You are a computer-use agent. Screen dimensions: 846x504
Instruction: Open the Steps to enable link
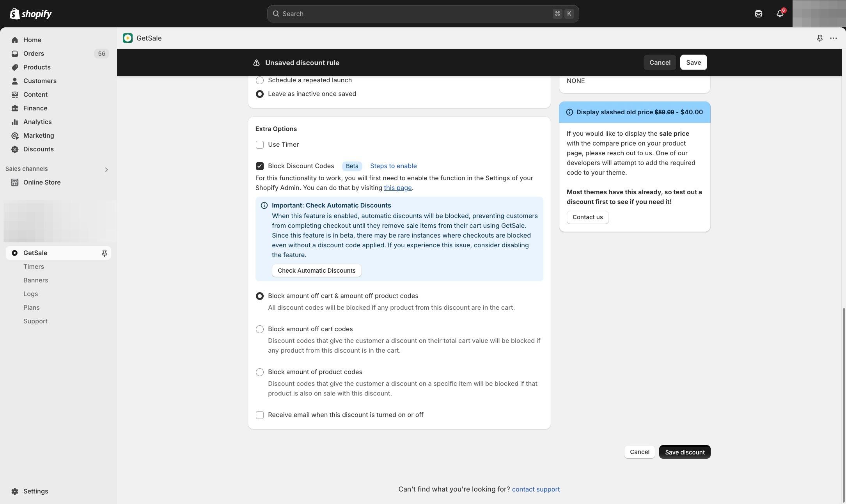(x=393, y=166)
